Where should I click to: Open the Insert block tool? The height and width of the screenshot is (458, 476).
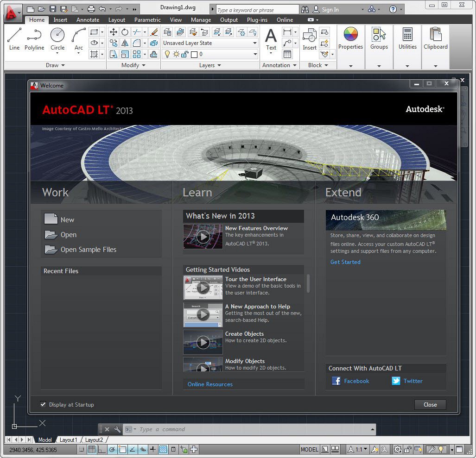pos(309,39)
